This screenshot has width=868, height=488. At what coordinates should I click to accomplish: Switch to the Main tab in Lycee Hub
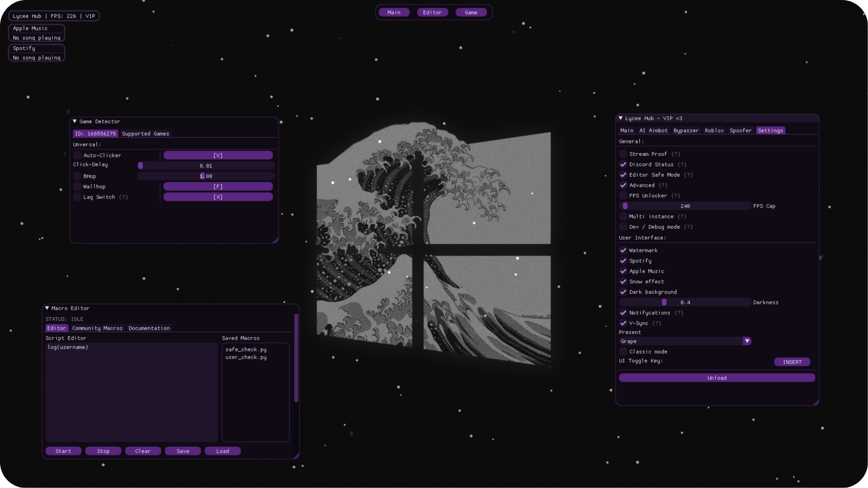(627, 130)
